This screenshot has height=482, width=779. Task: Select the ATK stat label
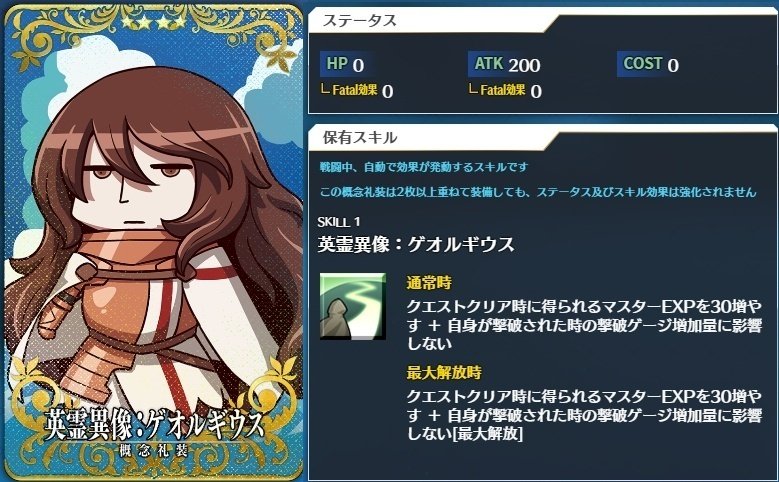tap(489, 64)
